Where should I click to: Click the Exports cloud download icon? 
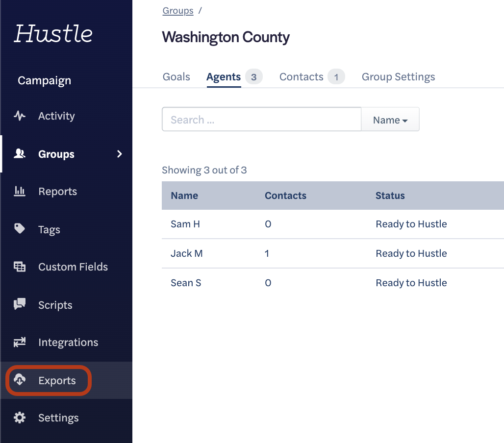[x=20, y=380]
